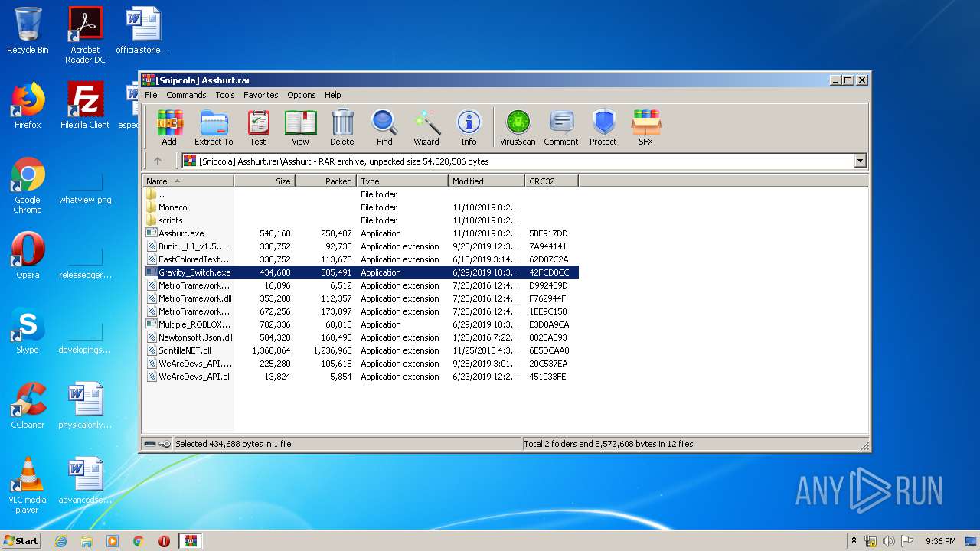
Task: Expand the archive path dropdown
Action: tap(860, 161)
